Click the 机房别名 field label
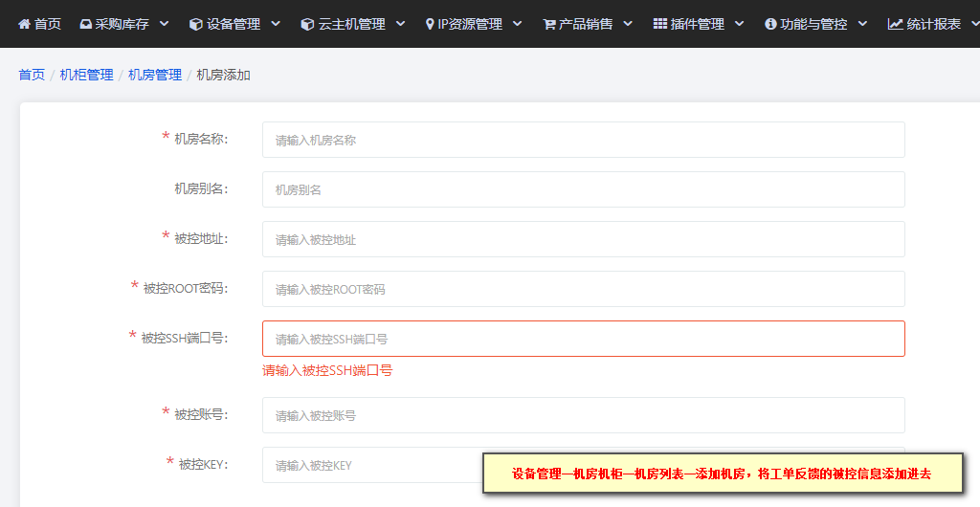Viewport: 980px width, 507px height. (x=201, y=188)
